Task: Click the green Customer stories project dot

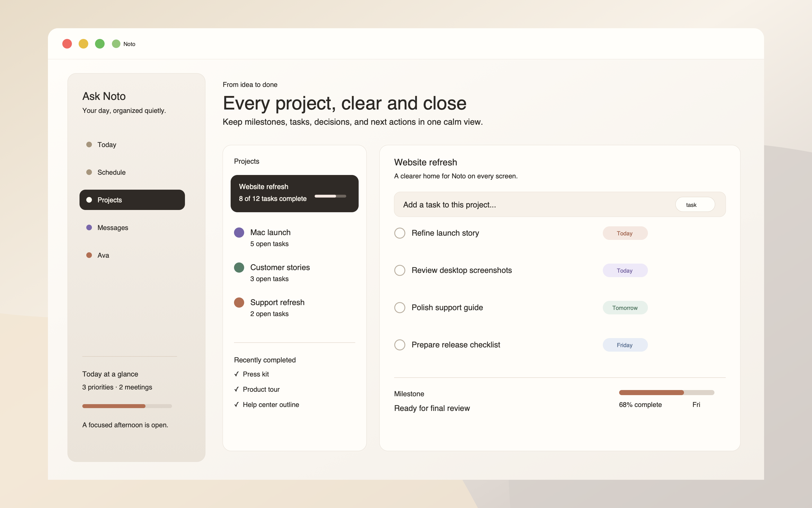Action: coord(239,268)
